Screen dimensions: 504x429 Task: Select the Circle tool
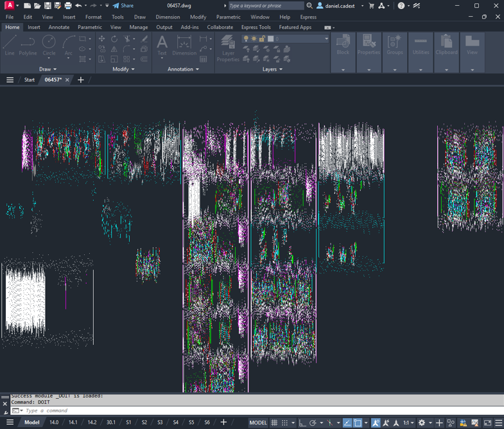(49, 46)
